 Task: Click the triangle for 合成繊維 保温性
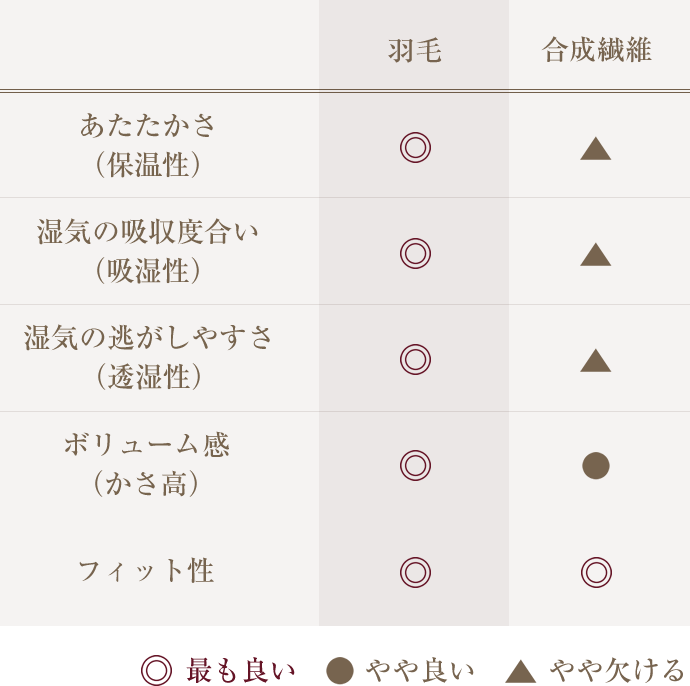(595, 149)
